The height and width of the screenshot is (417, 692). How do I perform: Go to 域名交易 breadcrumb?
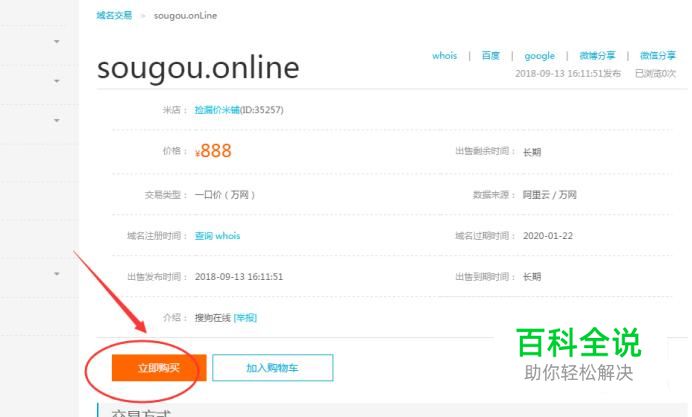pos(114,15)
